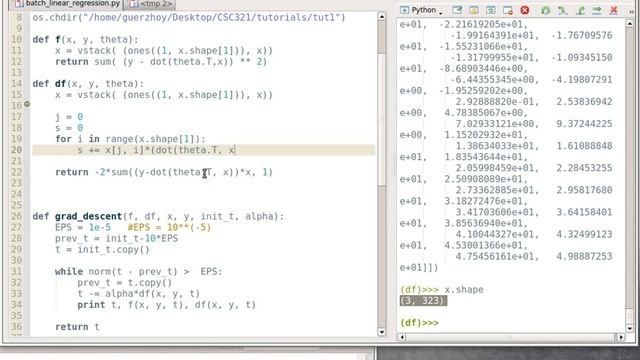Viewport: 640px width, 360px height.
Task: Click the 'while norm(t - prev_t) > EPS:' line
Action: [138, 271]
